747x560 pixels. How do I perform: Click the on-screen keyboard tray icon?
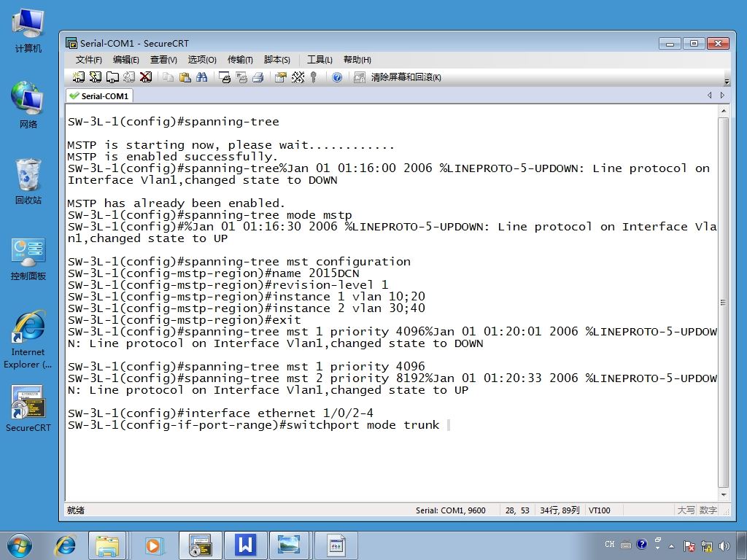[626, 545]
